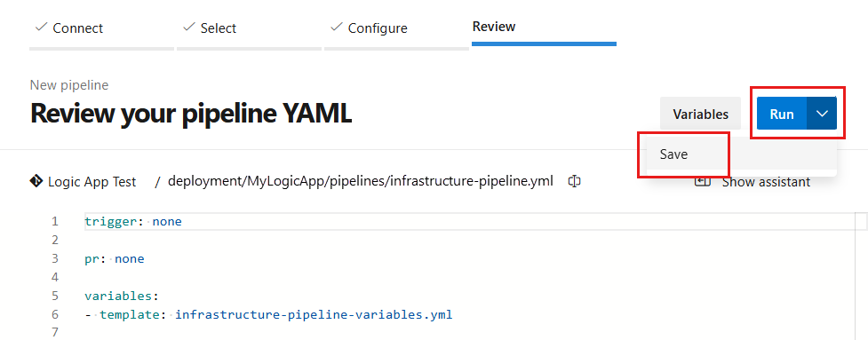Viewport: 868px width, 340px height.
Task: Click the checkmark icon beside Configure
Action: (336, 28)
